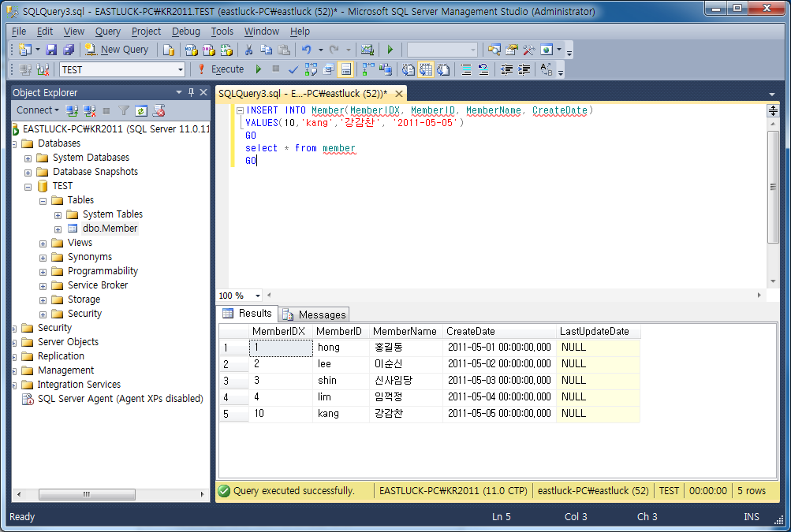Click the Decrease Indent icon

click(x=506, y=69)
